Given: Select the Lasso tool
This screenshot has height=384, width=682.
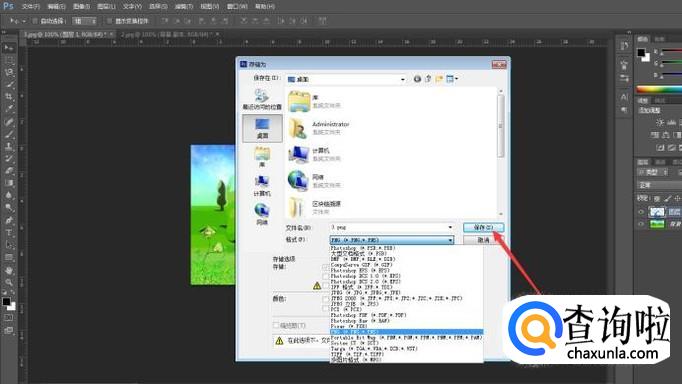Looking at the screenshot, I should 8,72.
